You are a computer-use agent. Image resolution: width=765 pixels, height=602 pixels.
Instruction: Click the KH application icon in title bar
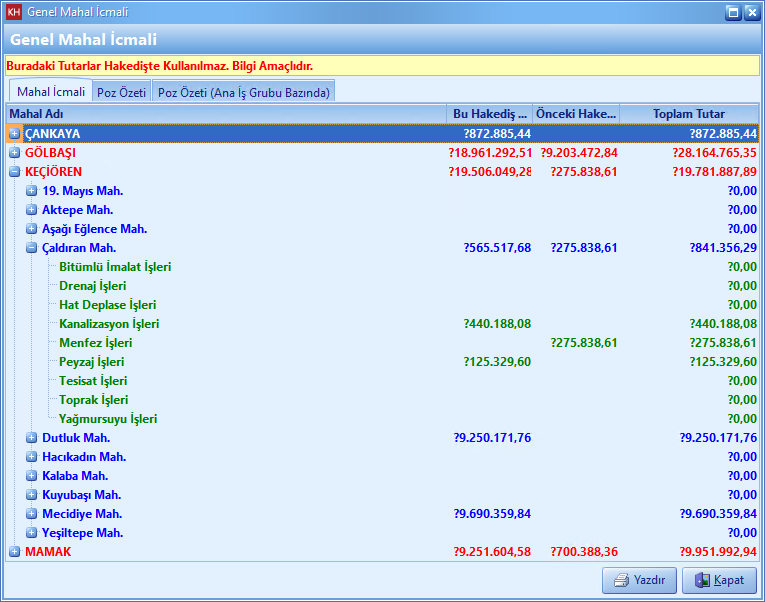(x=14, y=12)
